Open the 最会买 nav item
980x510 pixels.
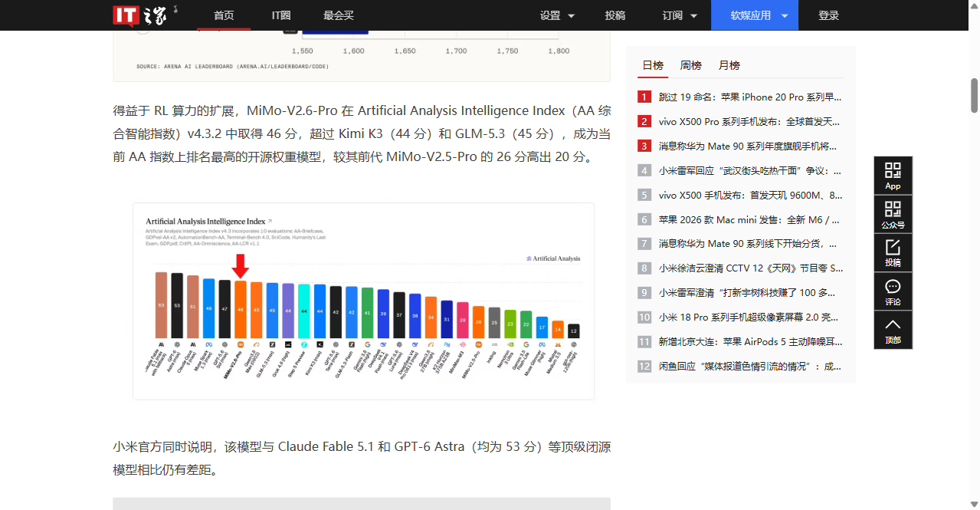tap(339, 15)
